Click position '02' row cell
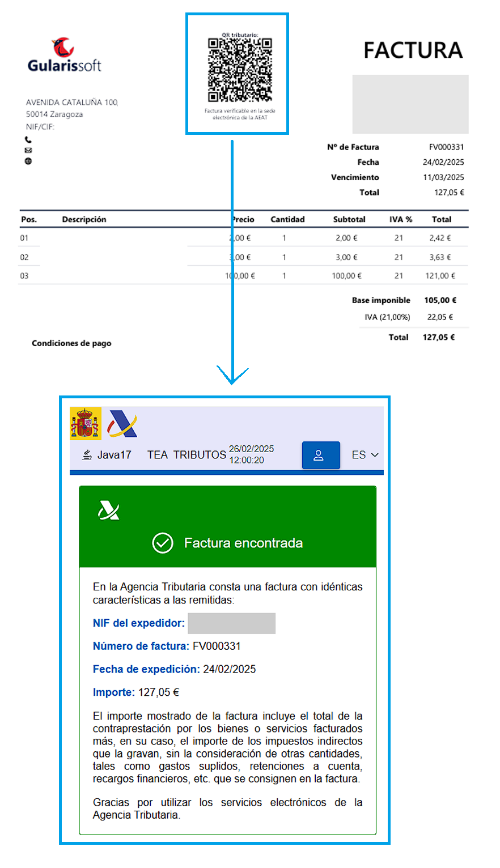Screen dimensions: 500x868 (24, 257)
